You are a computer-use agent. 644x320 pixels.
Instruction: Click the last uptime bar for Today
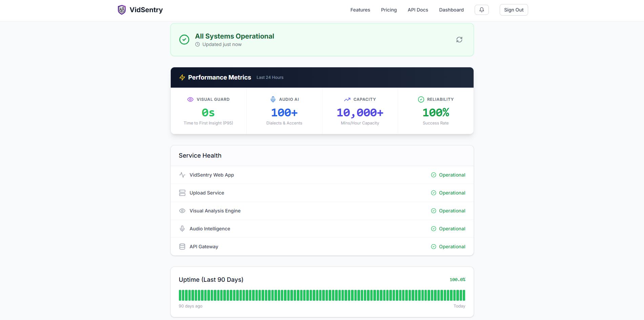click(x=463, y=295)
